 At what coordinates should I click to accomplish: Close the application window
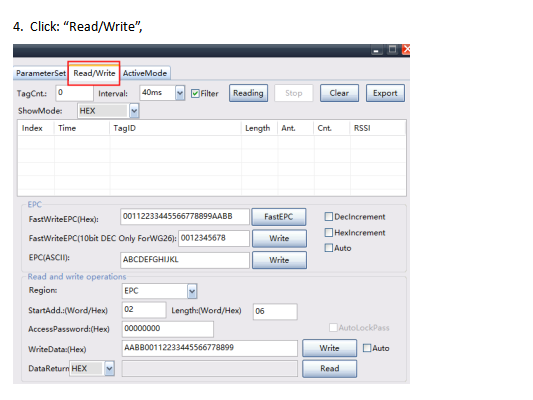(x=406, y=50)
